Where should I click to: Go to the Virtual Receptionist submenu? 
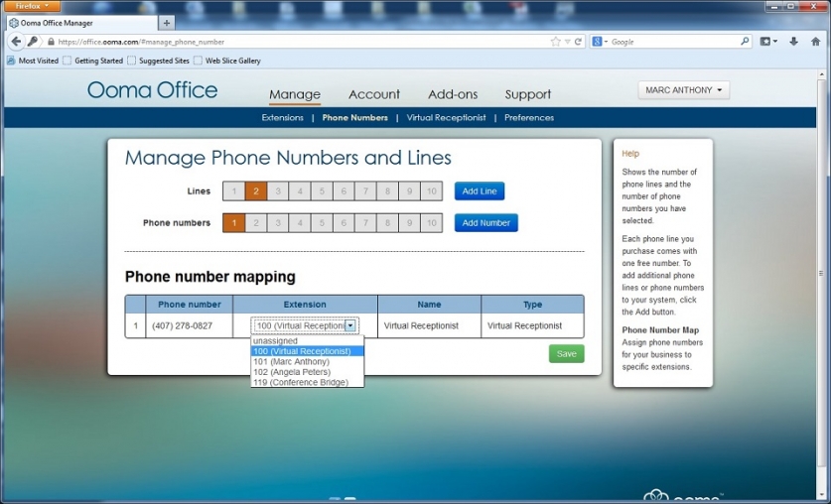click(x=446, y=117)
